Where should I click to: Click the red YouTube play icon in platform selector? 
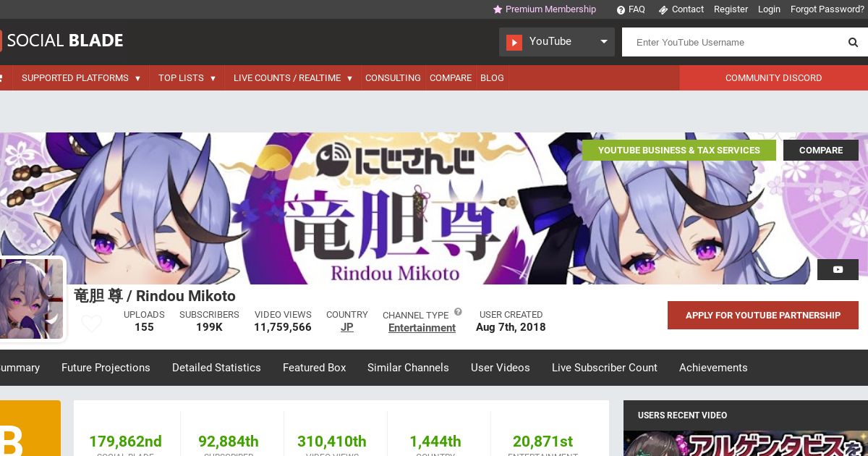[514, 43]
